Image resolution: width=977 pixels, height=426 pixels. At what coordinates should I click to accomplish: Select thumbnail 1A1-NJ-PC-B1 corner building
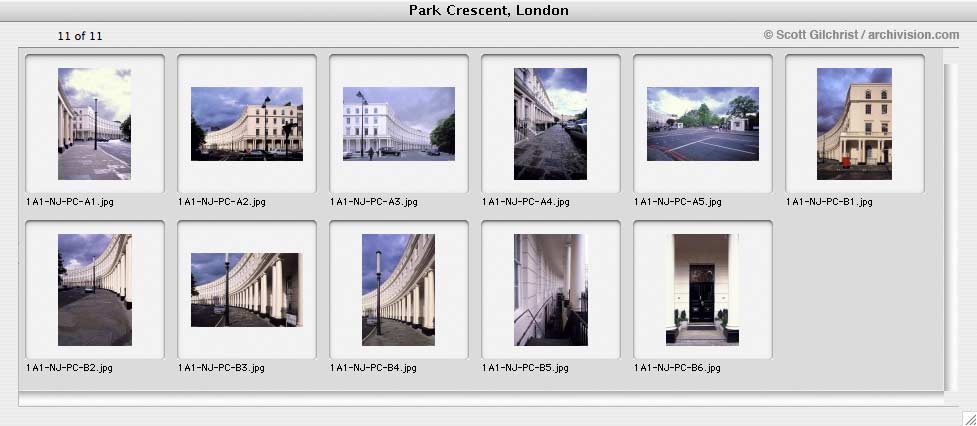click(x=854, y=124)
